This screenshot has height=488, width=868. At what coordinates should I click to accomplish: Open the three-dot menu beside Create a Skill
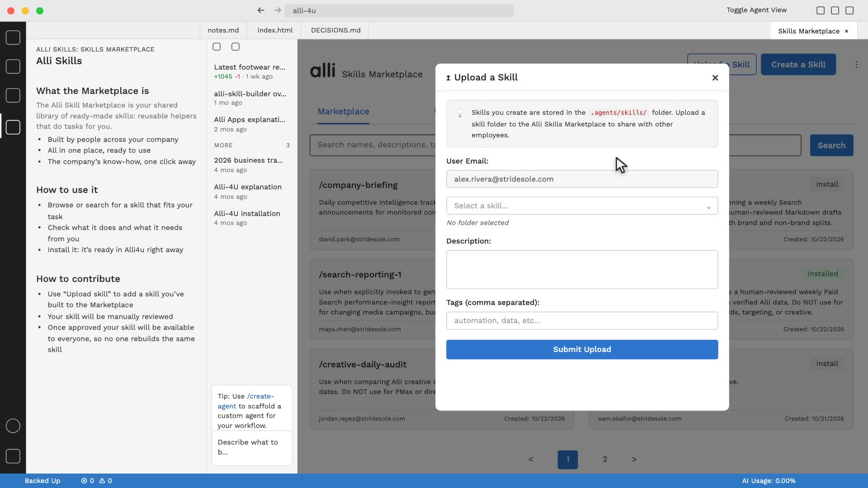click(x=856, y=65)
